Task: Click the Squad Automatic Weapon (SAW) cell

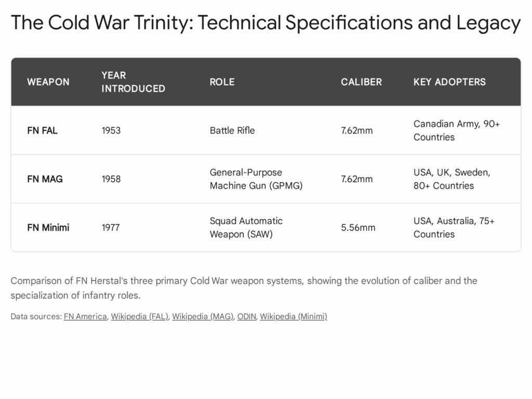Action: [x=246, y=228]
